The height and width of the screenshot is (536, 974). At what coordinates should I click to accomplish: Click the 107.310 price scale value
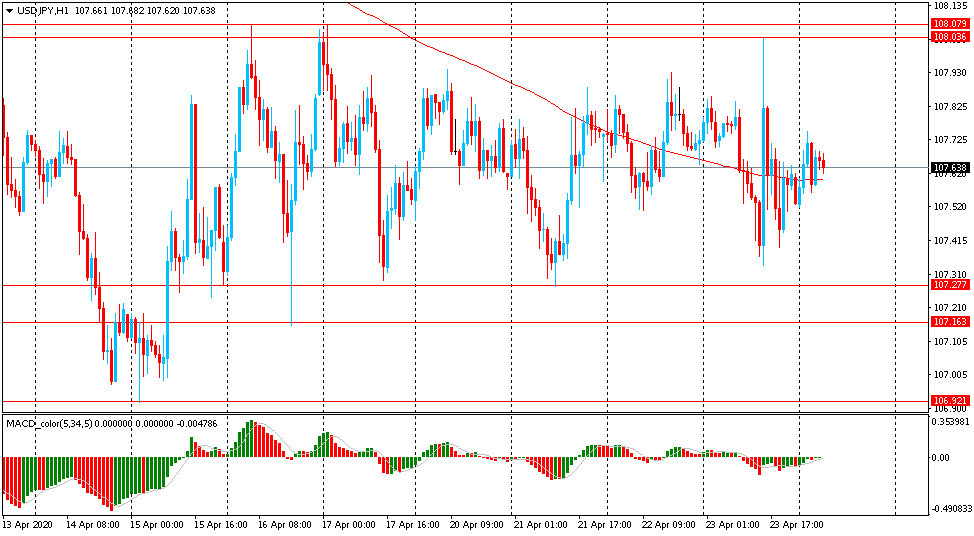[x=950, y=274]
